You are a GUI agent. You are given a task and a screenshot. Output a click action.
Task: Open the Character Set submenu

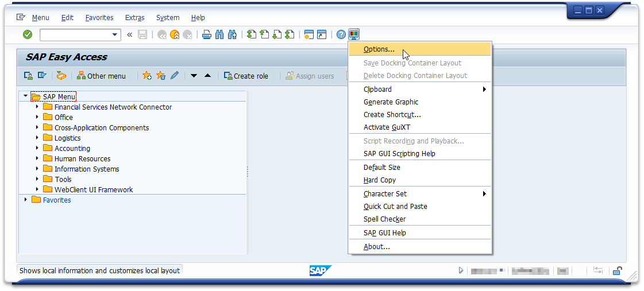point(420,194)
